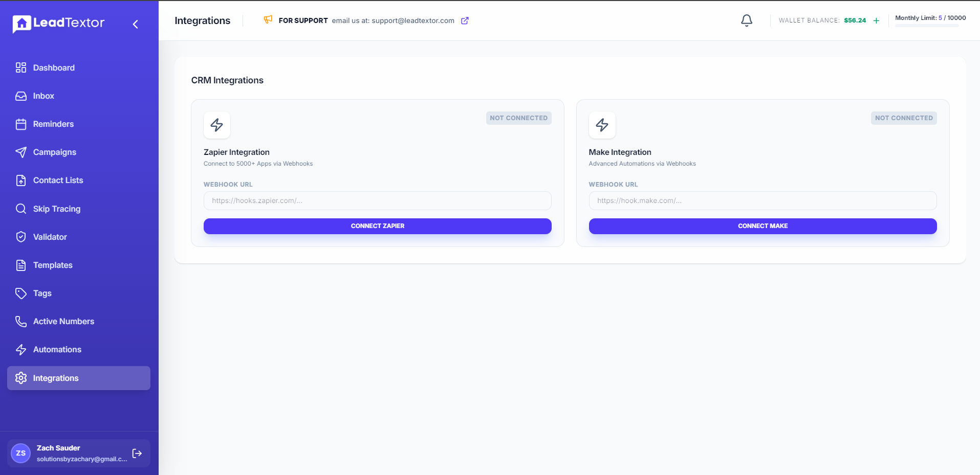Click the Zapier lightning bolt icon
Image resolution: width=980 pixels, height=475 pixels.
pos(217,125)
